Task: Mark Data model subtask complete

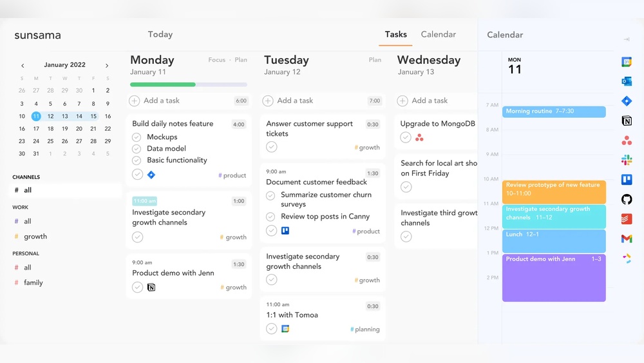Action: [137, 149]
